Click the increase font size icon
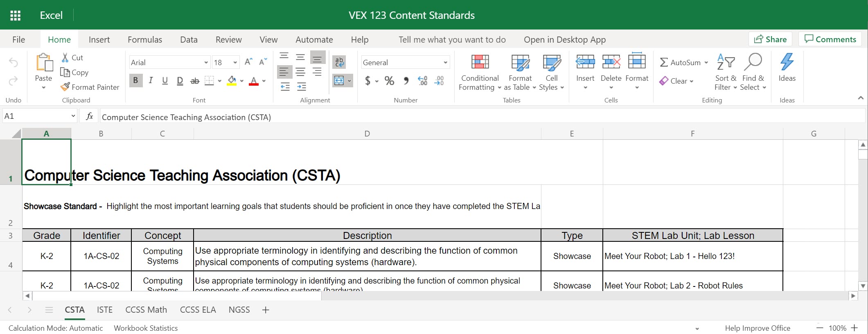 [248, 62]
